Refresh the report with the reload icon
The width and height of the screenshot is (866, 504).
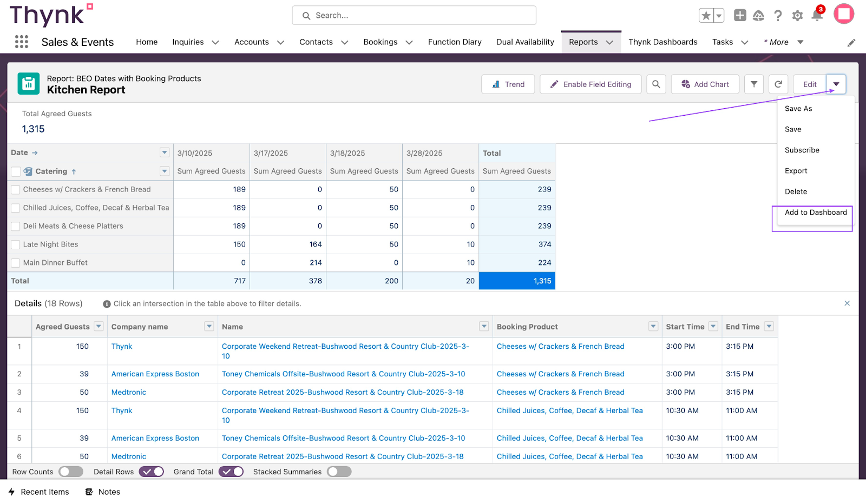[x=778, y=84]
